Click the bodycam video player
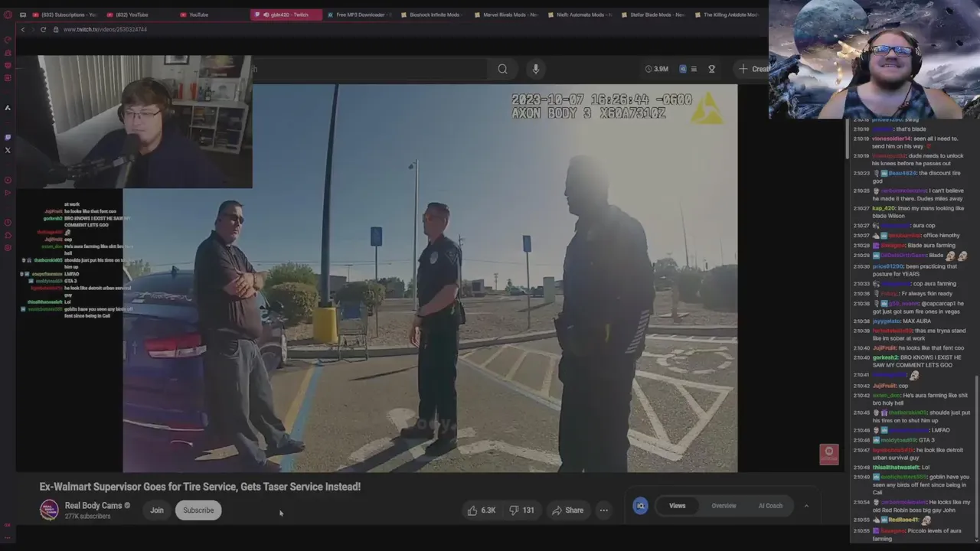 430,279
